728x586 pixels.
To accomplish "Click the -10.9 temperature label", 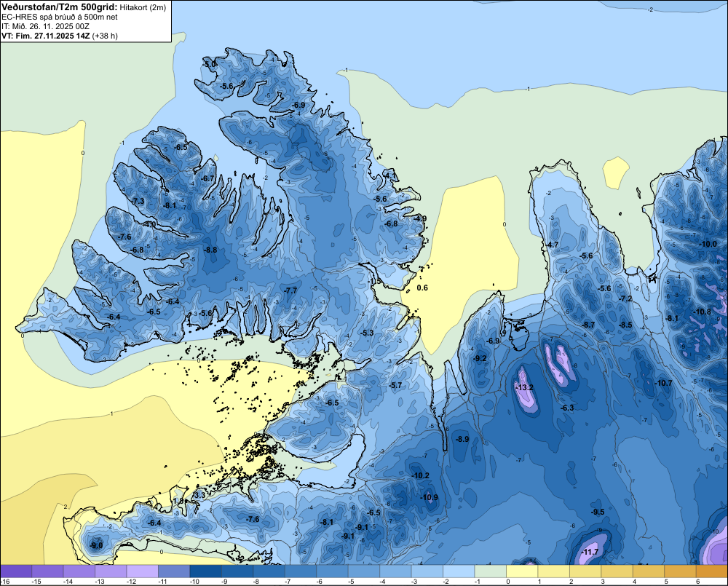I will (429, 497).
